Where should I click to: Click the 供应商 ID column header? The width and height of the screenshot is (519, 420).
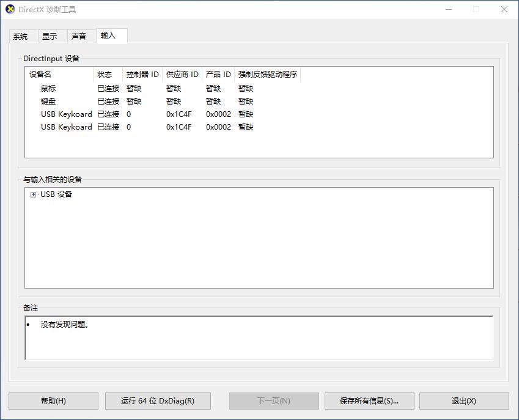click(182, 75)
